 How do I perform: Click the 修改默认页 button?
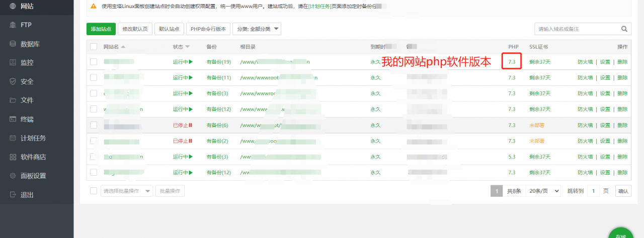point(135,29)
